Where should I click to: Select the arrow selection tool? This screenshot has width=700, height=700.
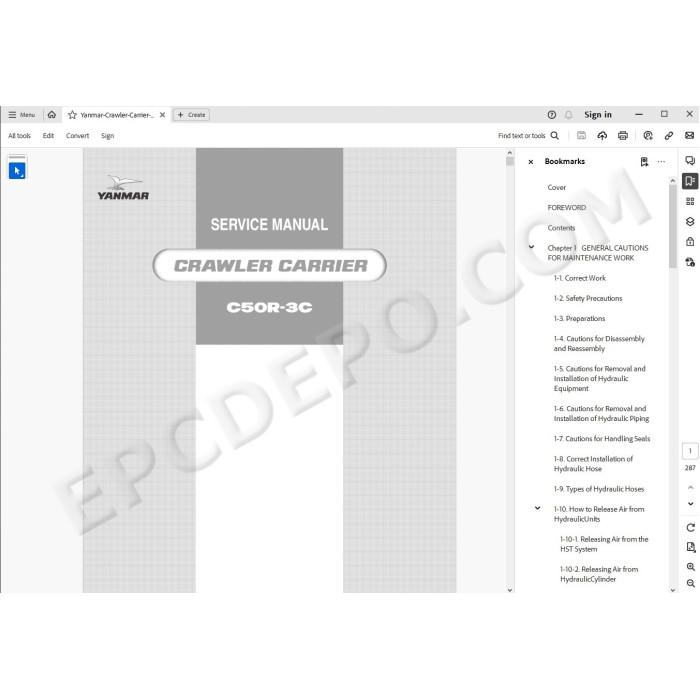pyautogui.click(x=17, y=171)
